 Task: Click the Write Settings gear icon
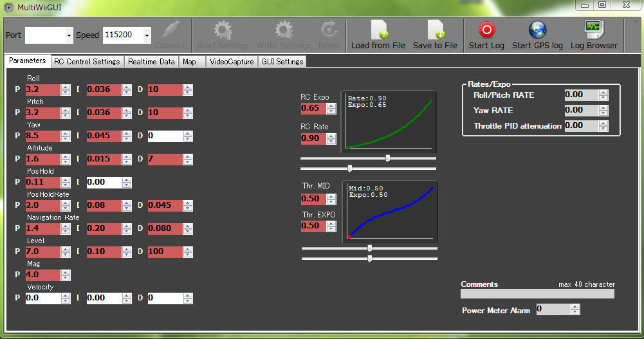(x=284, y=30)
